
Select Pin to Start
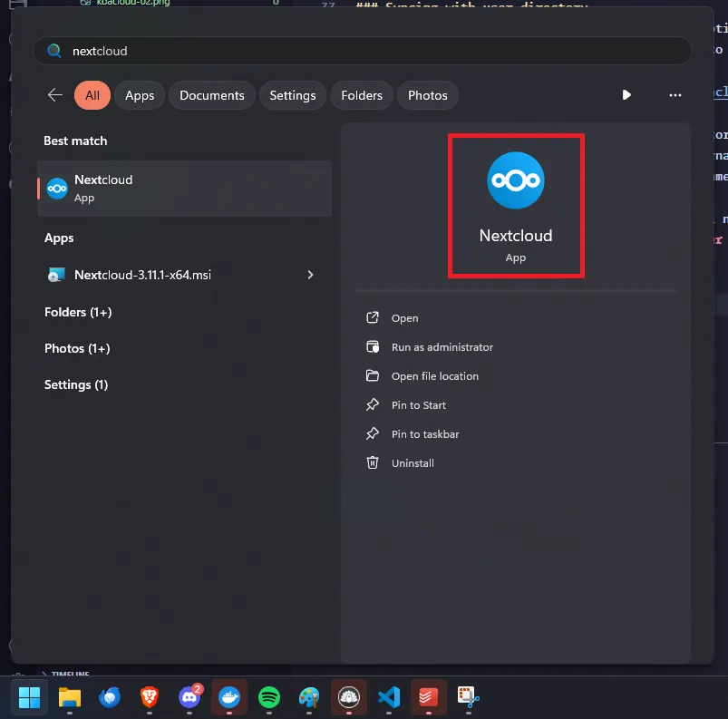coord(418,405)
